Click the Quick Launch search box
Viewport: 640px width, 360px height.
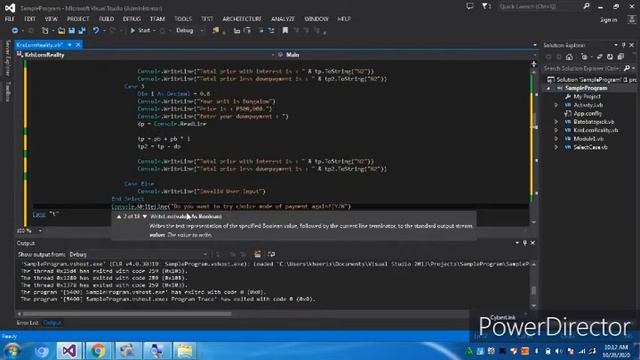coord(540,7)
